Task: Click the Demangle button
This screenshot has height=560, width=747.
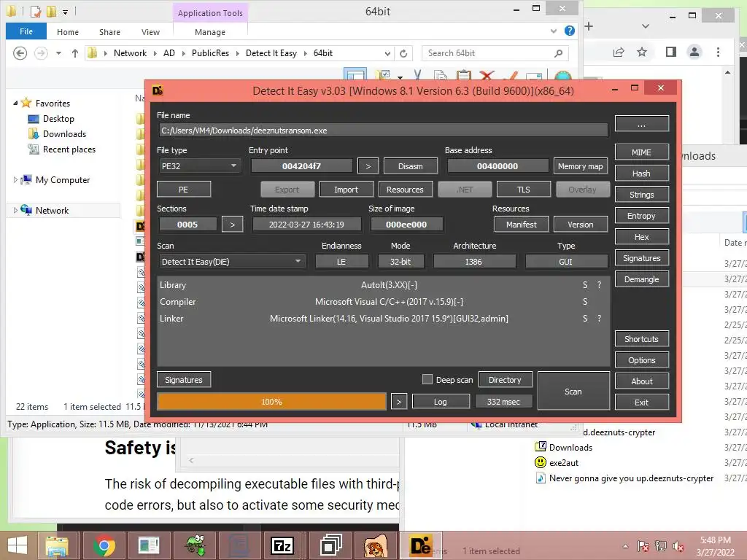Action: (x=642, y=279)
